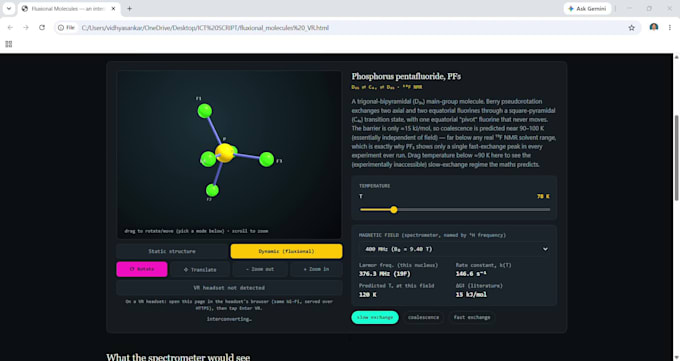Open Chrome three-dot menu
The height and width of the screenshot is (361, 680).
pyautogui.click(x=670, y=27)
